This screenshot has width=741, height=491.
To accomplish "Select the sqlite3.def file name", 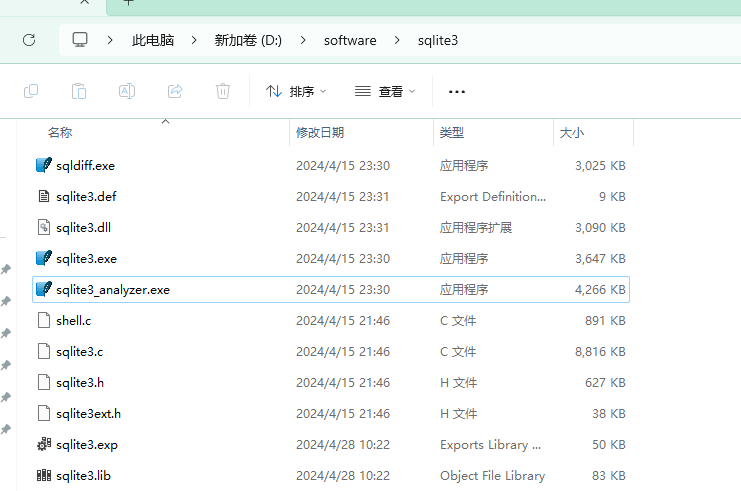I will pyautogui.click(x=86, y=197).
